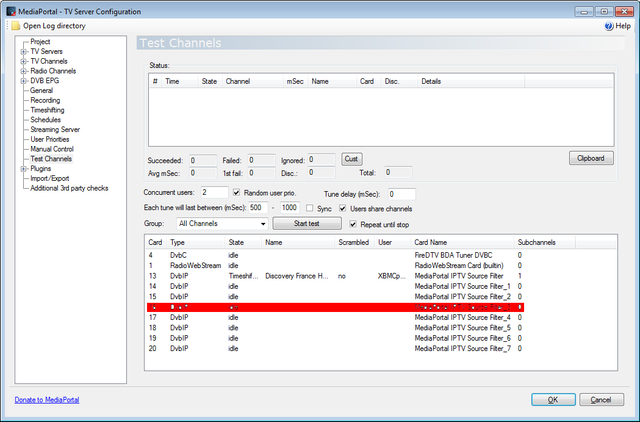Viewport: 640px width, 422px height.
Task: Click the Clipboard button
Action: [590, 158]
